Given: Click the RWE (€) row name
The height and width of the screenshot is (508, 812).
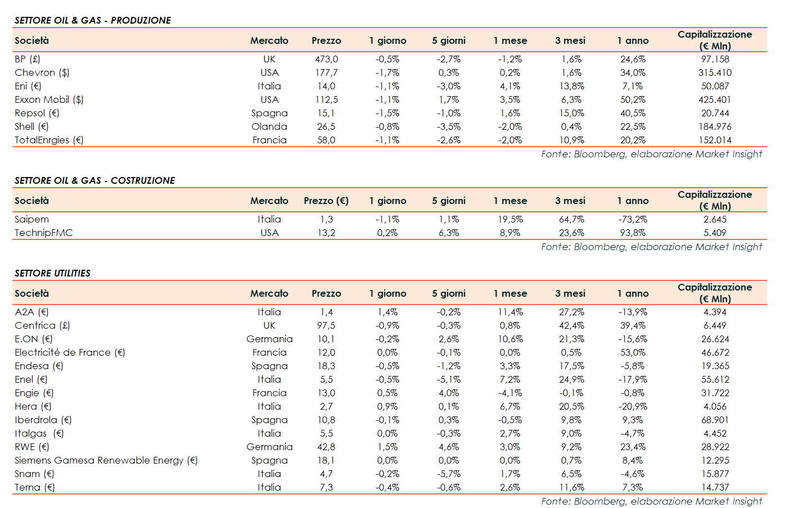Looking at the screenshot, I should click(x=31, y=447).
